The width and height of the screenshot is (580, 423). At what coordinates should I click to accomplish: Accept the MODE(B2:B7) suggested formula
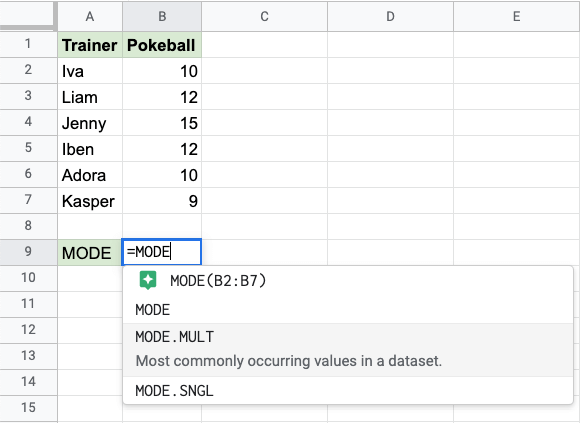pos(348,281)
